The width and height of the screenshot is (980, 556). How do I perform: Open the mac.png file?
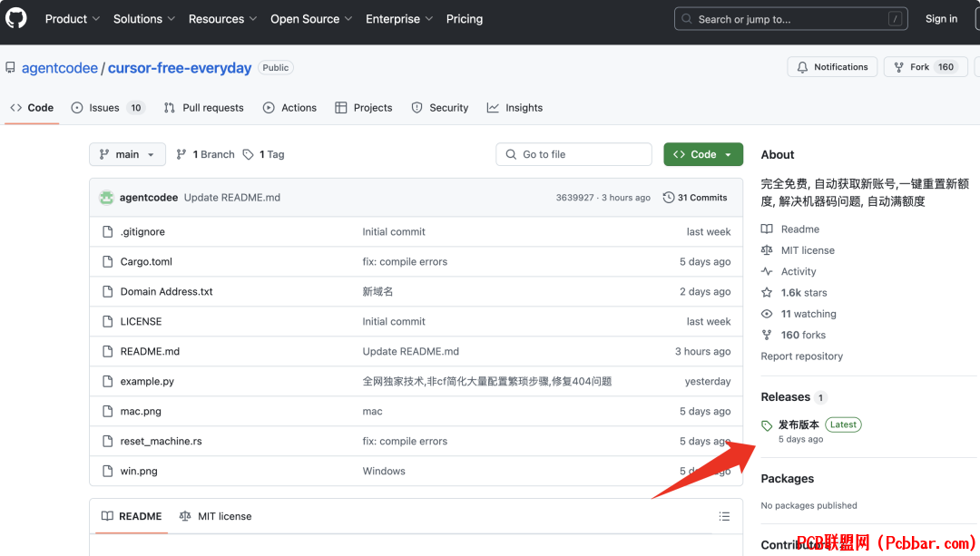pyautogui.click(x=141, y=412)
